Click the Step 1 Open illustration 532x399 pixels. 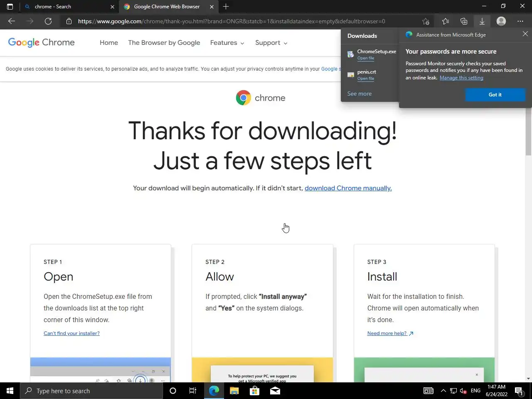[x=101, y=369]
